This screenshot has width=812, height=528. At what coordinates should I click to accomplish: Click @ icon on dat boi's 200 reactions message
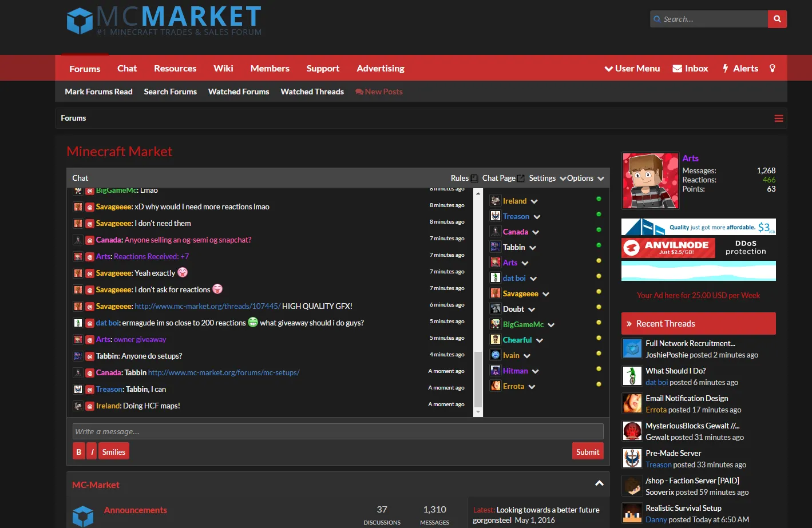tap(90, 323)
